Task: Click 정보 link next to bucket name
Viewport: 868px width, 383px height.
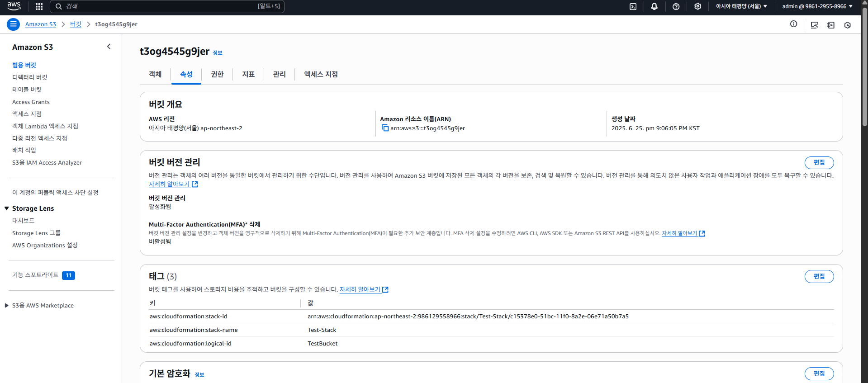Action: (218, 53)
